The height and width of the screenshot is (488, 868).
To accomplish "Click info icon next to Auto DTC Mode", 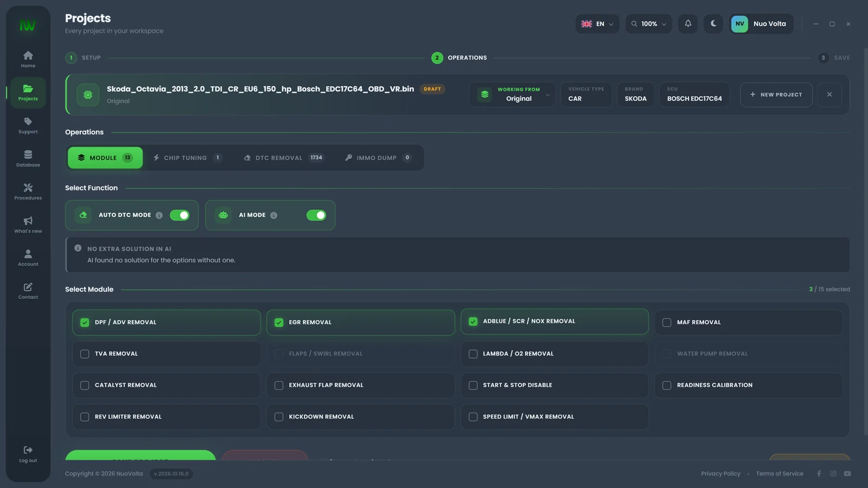I will tap(159, 215).
